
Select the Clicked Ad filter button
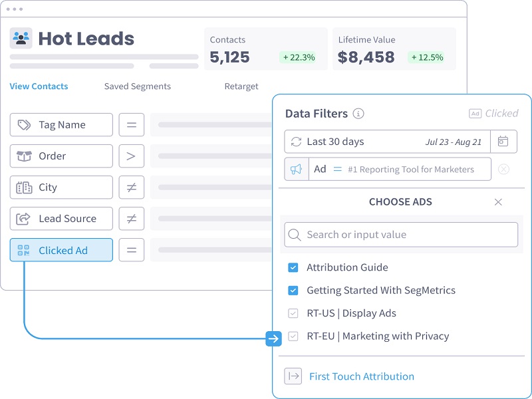coord(61,250)
